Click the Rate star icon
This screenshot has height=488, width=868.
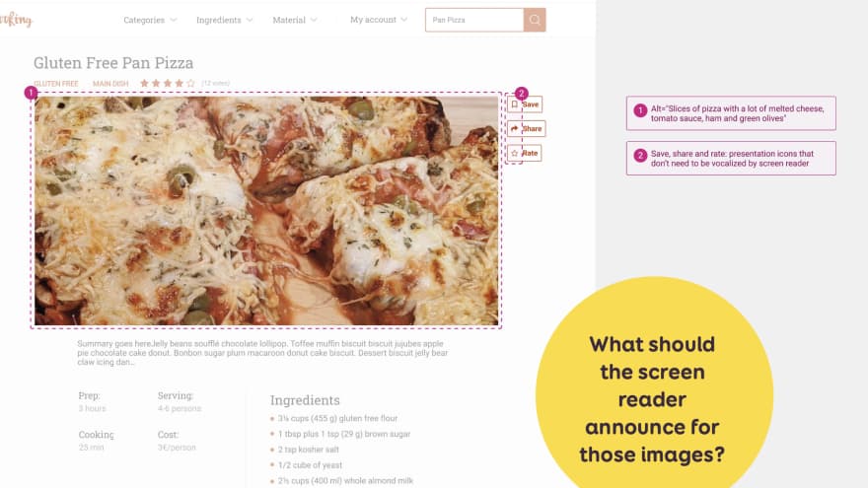point(514,153)
